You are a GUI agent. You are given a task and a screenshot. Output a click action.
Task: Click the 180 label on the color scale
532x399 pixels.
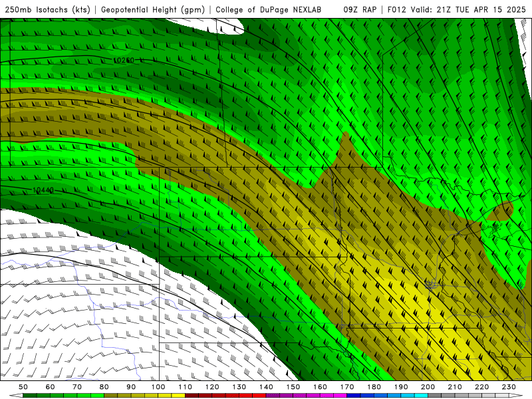pos(374,387)
